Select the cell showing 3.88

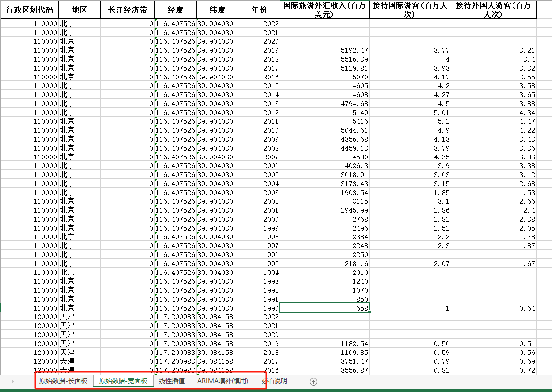coord(494,104)
